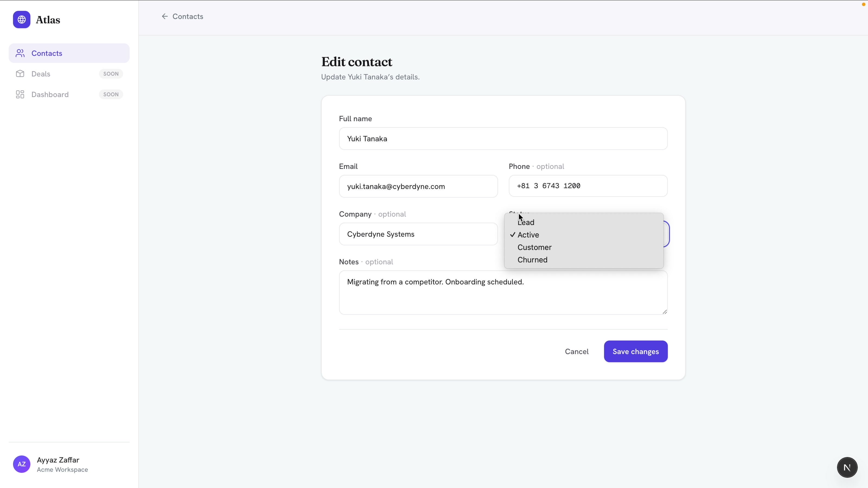Click the Dashboard grid icon in sidebar
Image resolution: width=868 pixels, height=488 pixels.
[20, 94]
